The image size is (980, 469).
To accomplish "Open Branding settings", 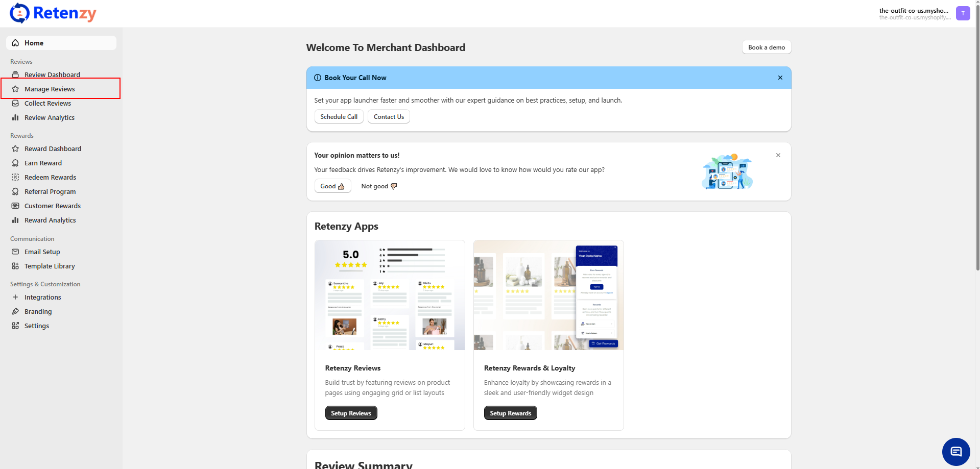I will tap(61, 311).
